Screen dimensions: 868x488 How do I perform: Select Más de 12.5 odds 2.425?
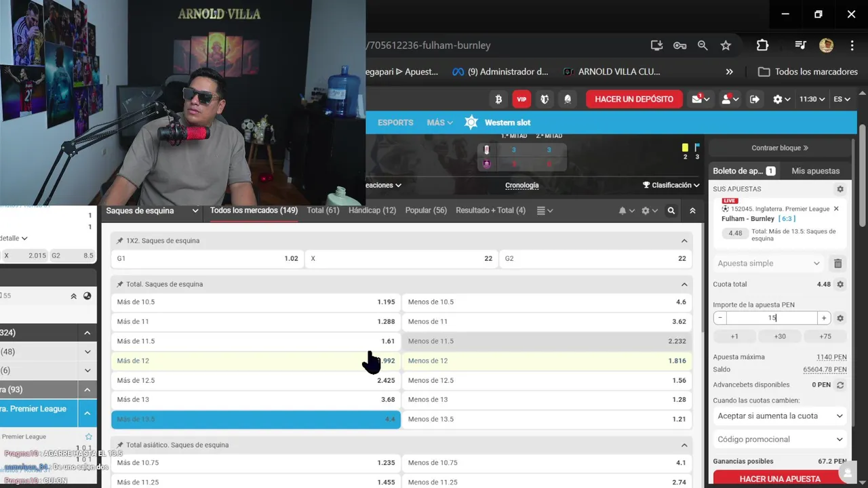pos(256,381)
